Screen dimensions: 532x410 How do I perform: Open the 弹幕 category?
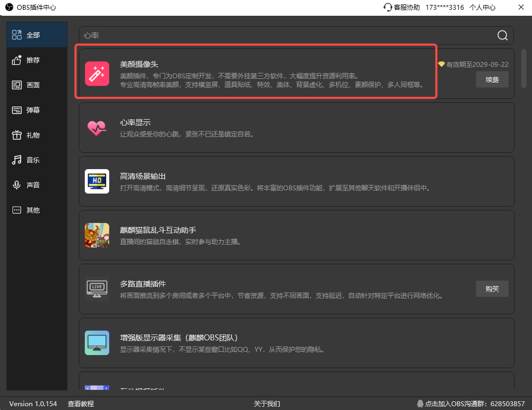coord(37,110)
